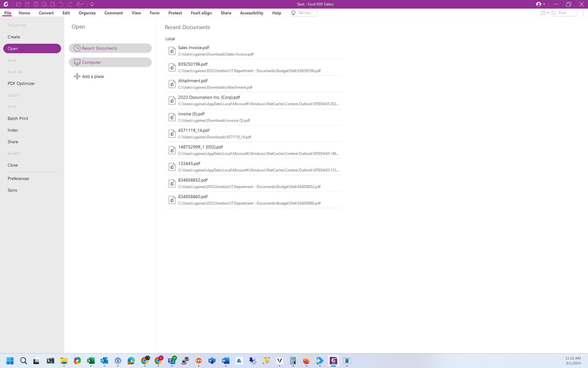
Task: Click Add a place
Action: coord(89,76)
